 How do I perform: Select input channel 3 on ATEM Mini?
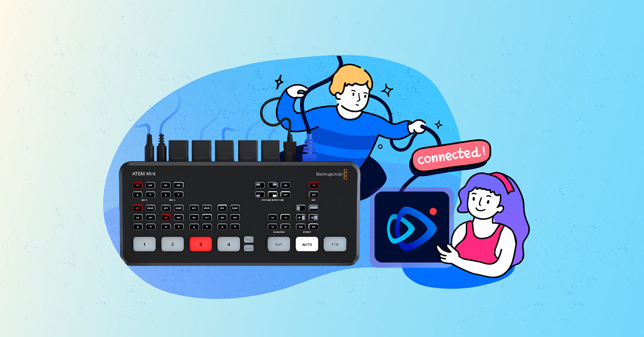pyautogui.click(x=200, y=245)
